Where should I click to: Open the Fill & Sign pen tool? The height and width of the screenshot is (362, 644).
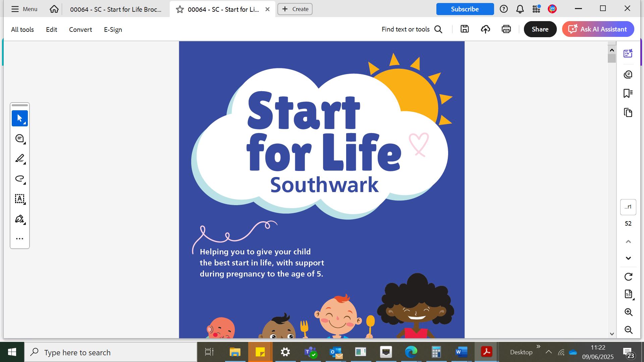tap(19, 219)
